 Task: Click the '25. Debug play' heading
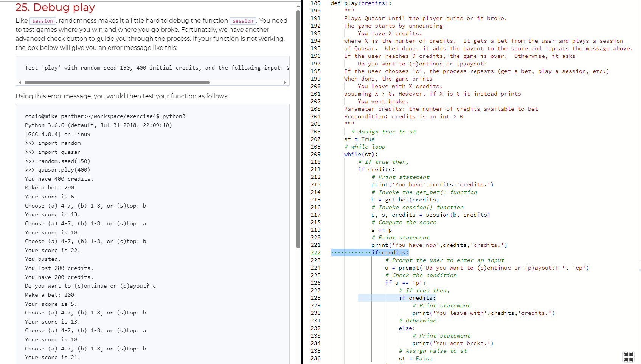[x=55, y=7]
